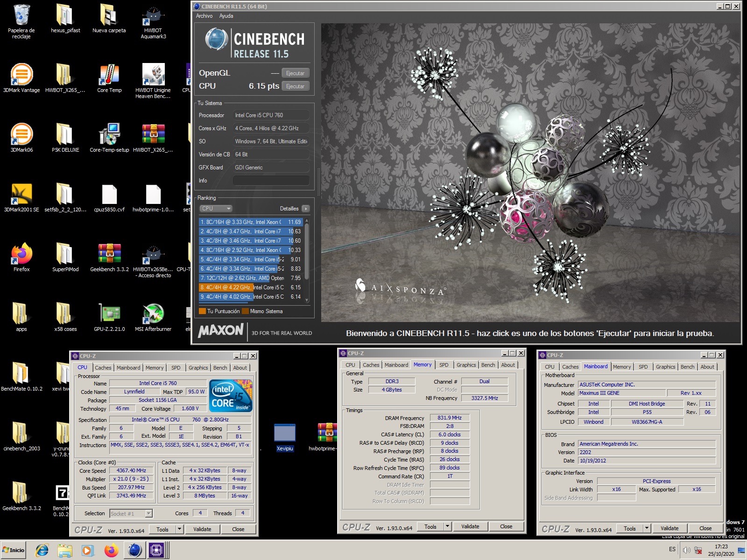
Task: Open the cpuz5850.cvf file icon
Action: tap(109, 197)
